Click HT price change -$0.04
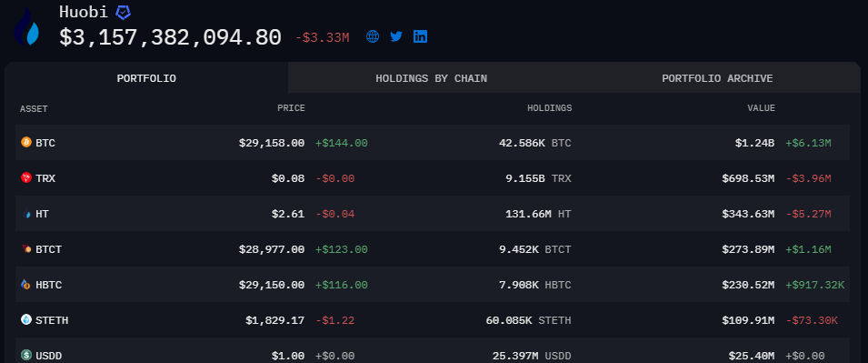Viewport: 868px width, 363px height. [334, 214]
